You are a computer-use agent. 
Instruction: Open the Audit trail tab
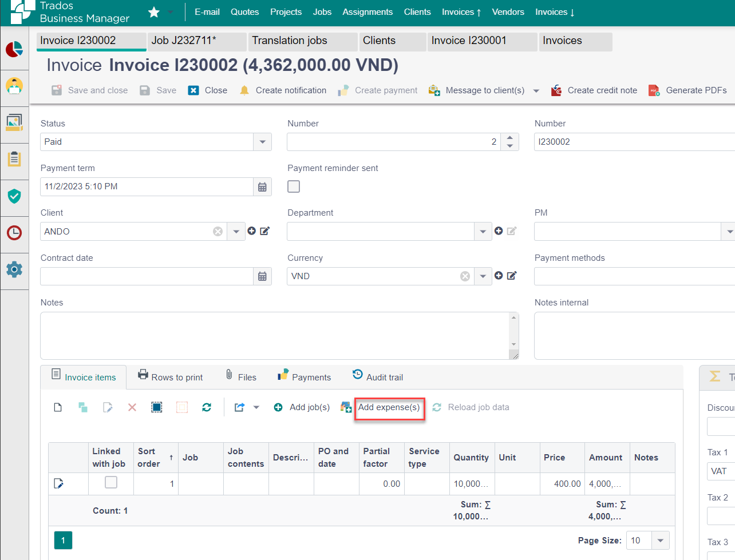tap(378, 377)
